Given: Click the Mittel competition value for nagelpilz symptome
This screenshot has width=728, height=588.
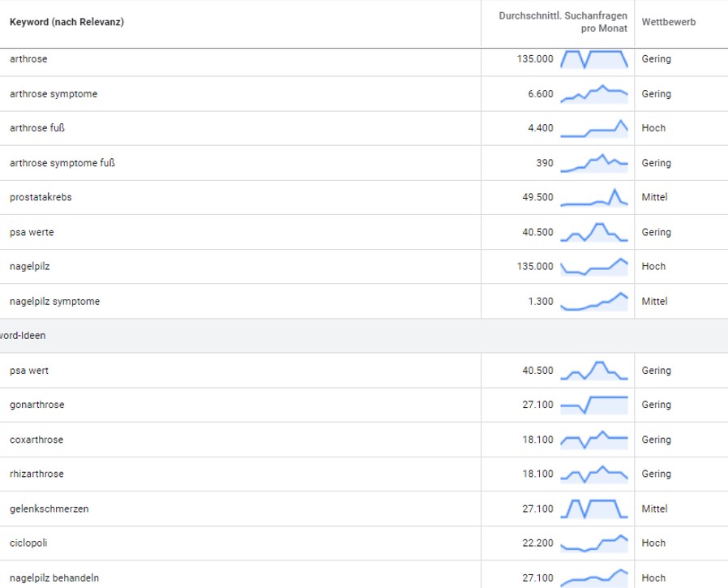Looking at the screenshot, I should (x=654, y=301).
